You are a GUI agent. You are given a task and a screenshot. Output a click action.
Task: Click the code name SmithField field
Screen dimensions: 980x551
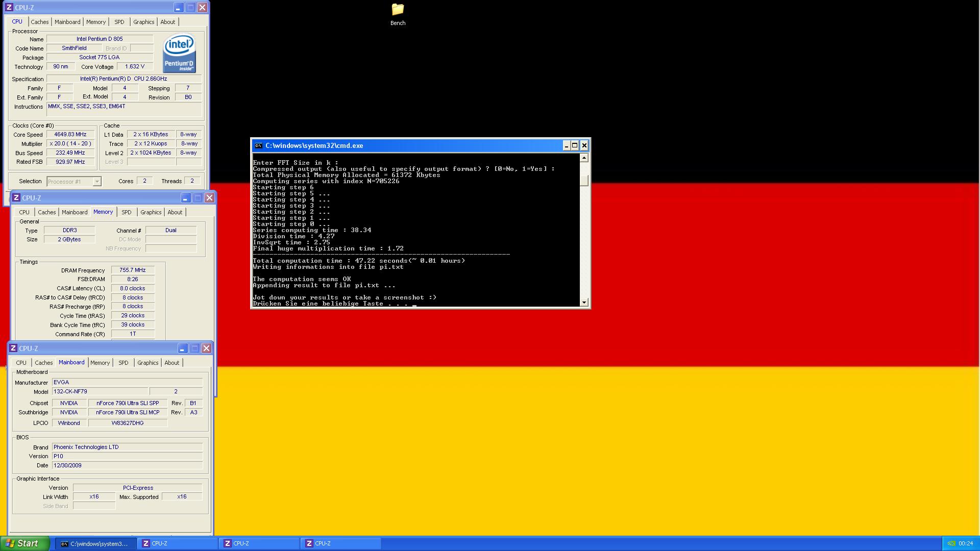point(74,48)
